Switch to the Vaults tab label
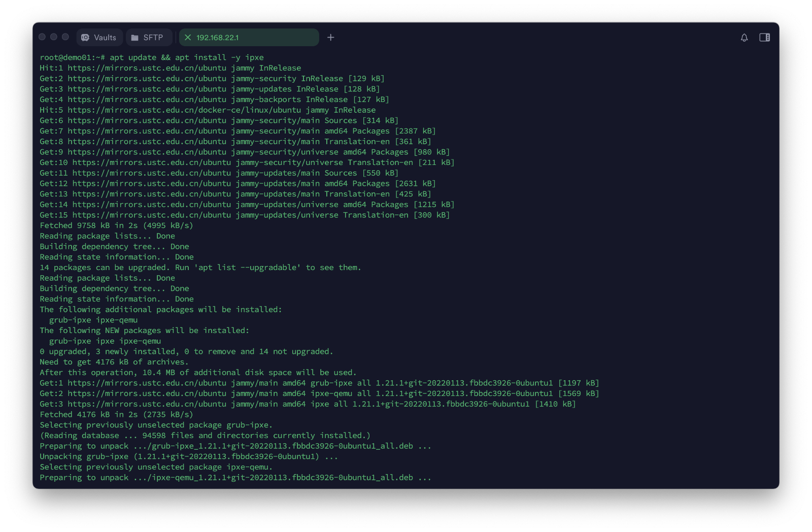The width and height of the screenshot is (812, 532). [x=105, y=38]
